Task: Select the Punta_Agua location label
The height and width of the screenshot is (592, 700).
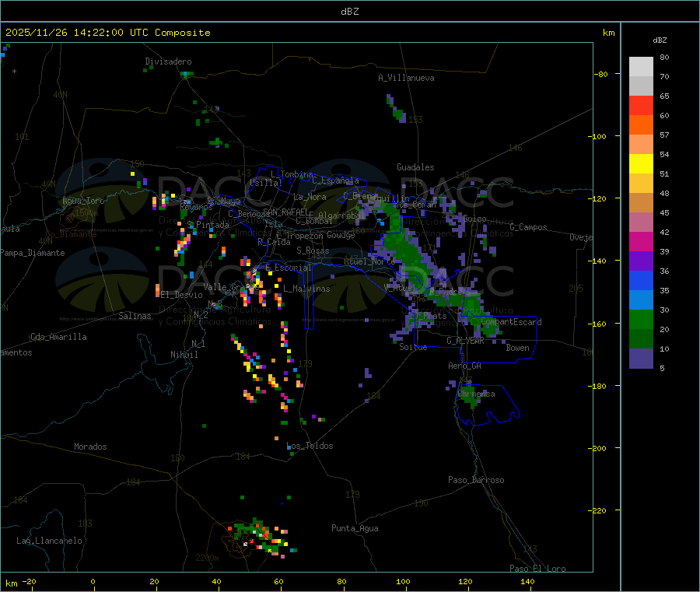Action: pos(355,528)
